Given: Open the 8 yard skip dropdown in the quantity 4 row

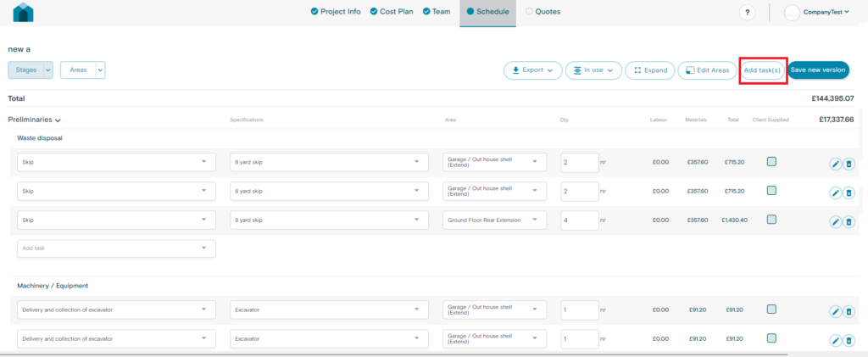Looking at the screenshot, I should 329,220.
